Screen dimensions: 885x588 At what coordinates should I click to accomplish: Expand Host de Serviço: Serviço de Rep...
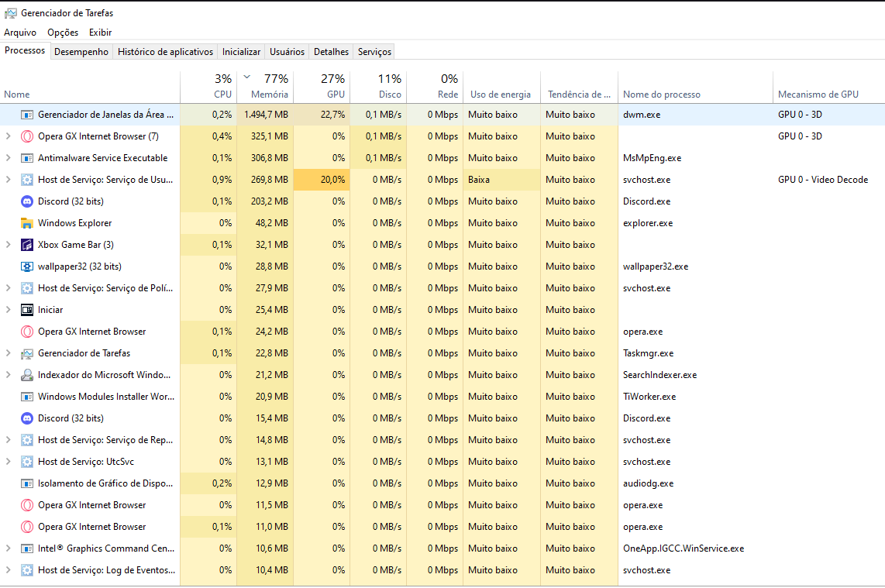(8, 440)
